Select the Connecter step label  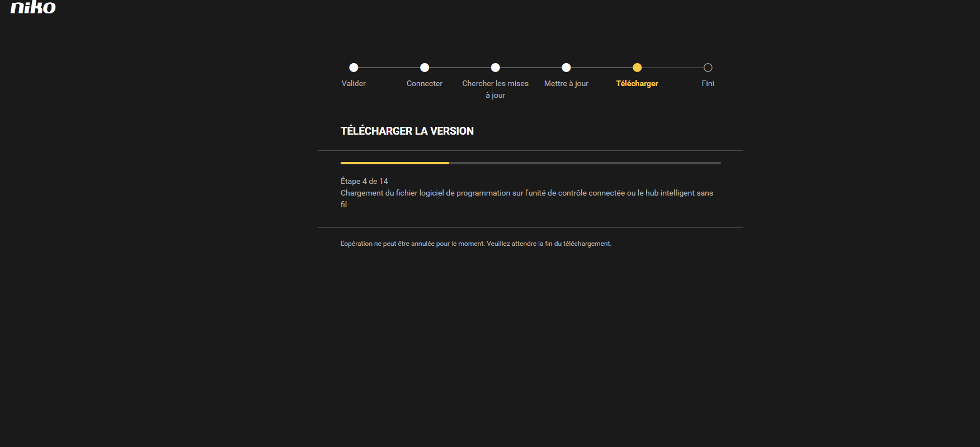click(425, 83)
